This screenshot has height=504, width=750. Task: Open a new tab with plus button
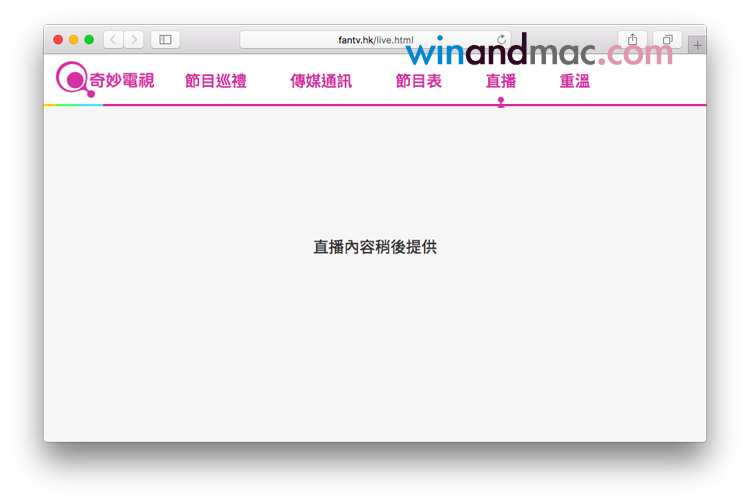(697, 45)
